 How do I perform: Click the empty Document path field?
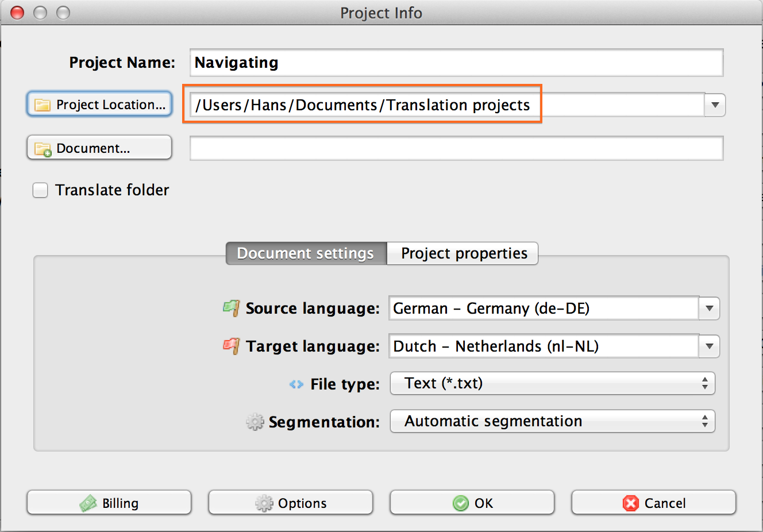(x=456, y=149)
